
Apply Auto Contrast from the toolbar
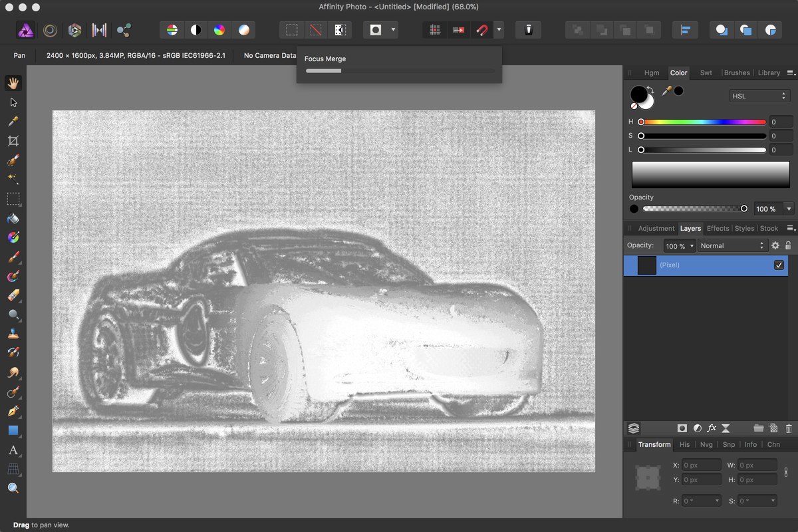196,30
